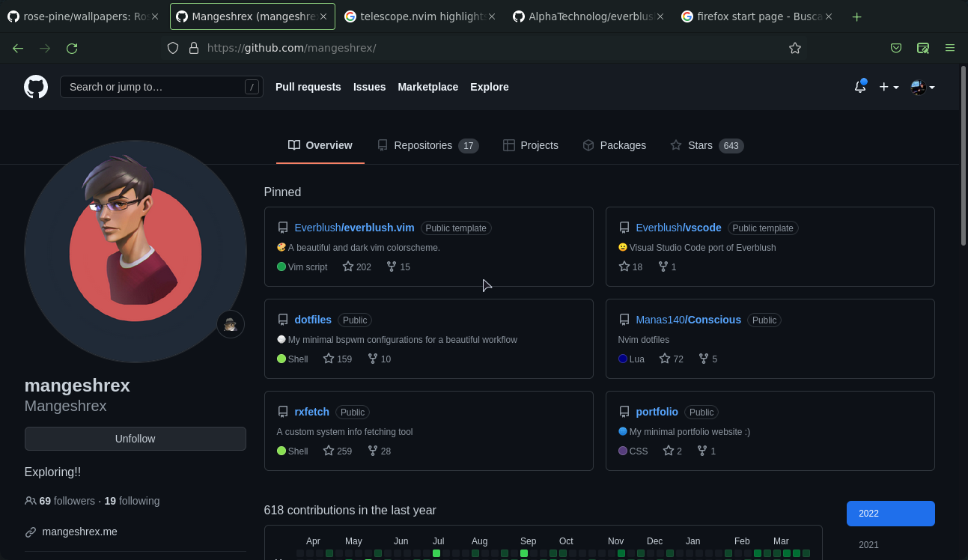Image resolution: width=968 pixels, height=560 pixels.
Task: Switch to the Packages tab
Action: [614, 145]
